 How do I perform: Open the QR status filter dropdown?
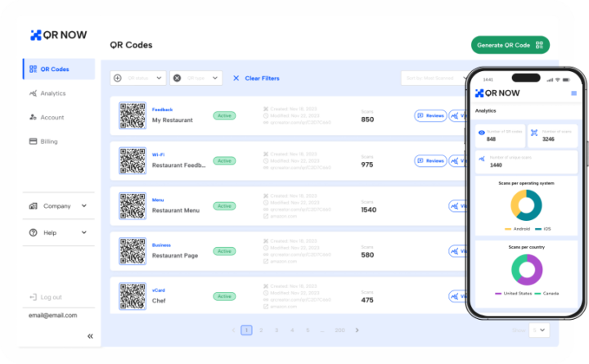click(x=138, y=79)
